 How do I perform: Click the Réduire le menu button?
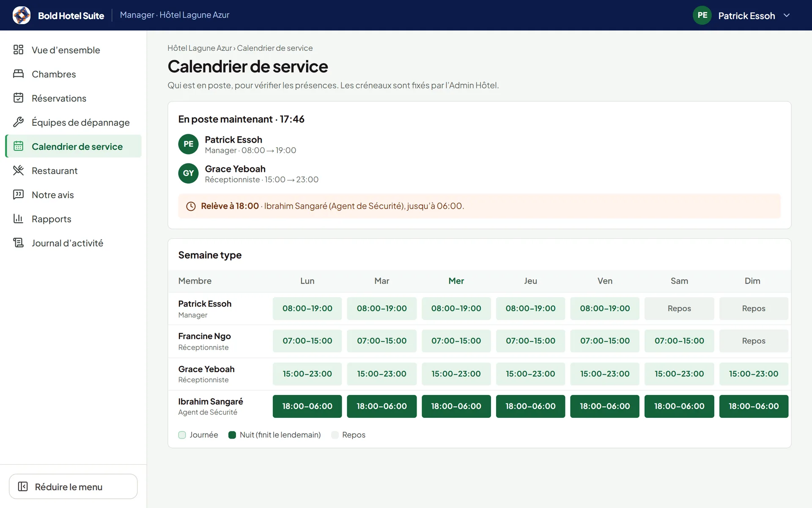(73, 486)
